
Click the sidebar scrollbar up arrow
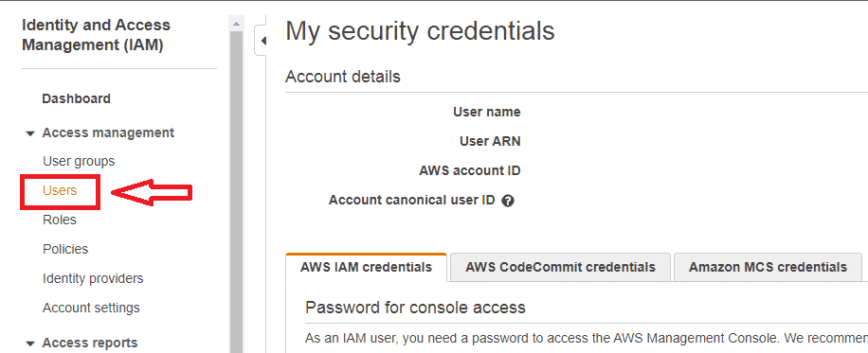(x=236, y=24)
